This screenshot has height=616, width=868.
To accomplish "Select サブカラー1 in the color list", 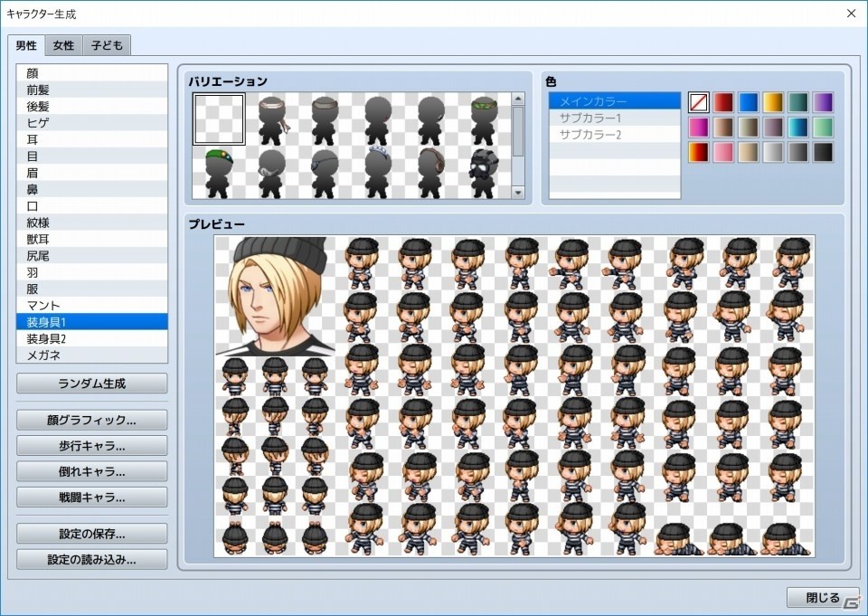I will click(615, 118).
